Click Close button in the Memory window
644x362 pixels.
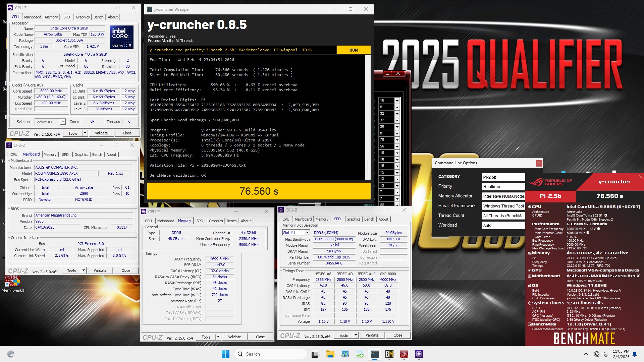(x=260, y=337)
